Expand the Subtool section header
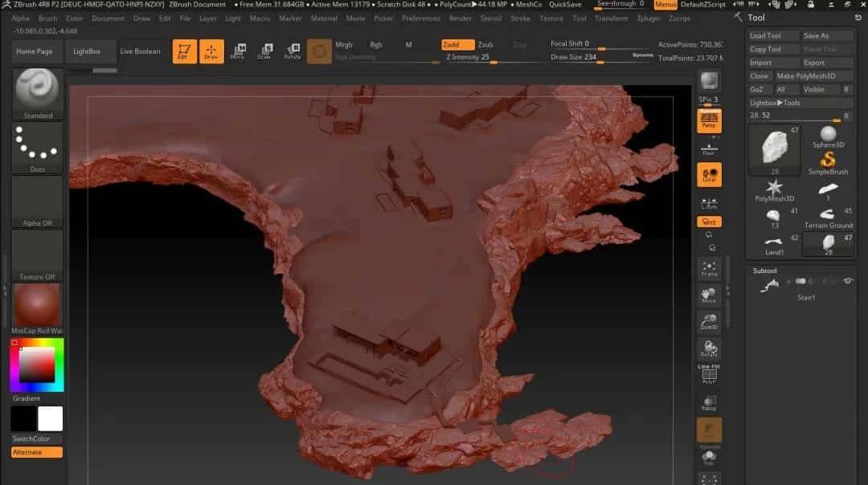Screen dimensions: 868x485 click(764, 271)
